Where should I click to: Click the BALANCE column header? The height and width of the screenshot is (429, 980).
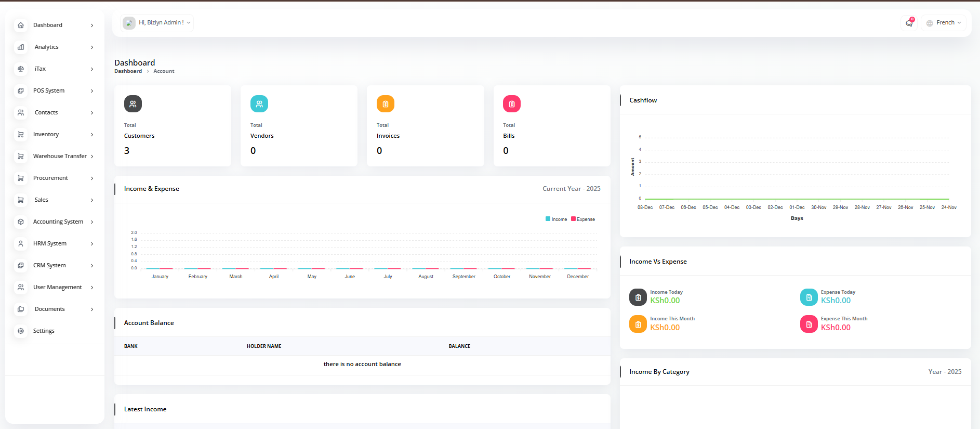[459, 346]
